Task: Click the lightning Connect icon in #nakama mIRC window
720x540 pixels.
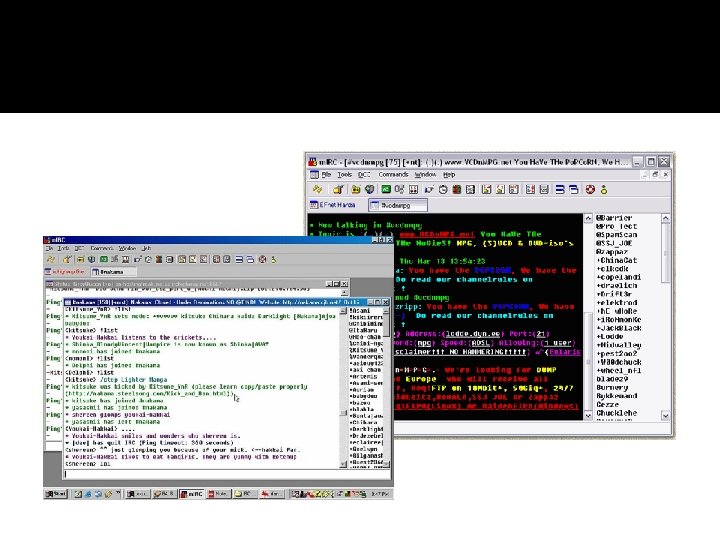Action: tap(51, 259)
